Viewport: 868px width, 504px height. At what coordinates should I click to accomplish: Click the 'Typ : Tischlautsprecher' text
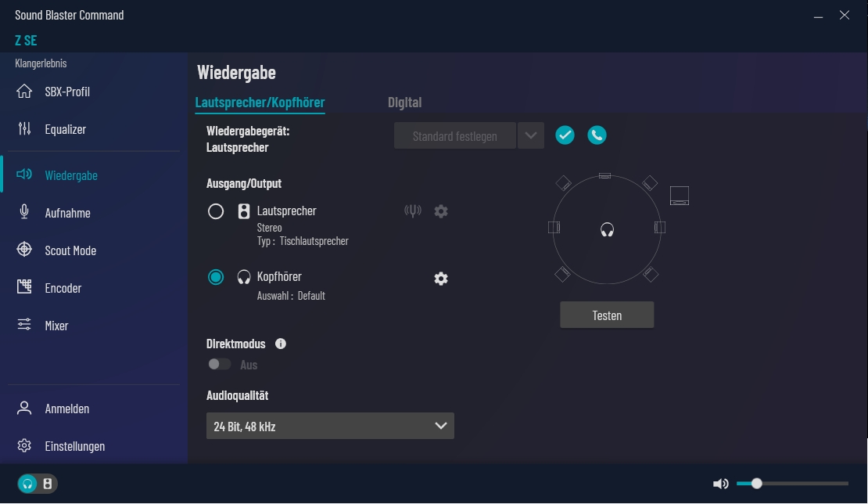(x=303, y=241)
